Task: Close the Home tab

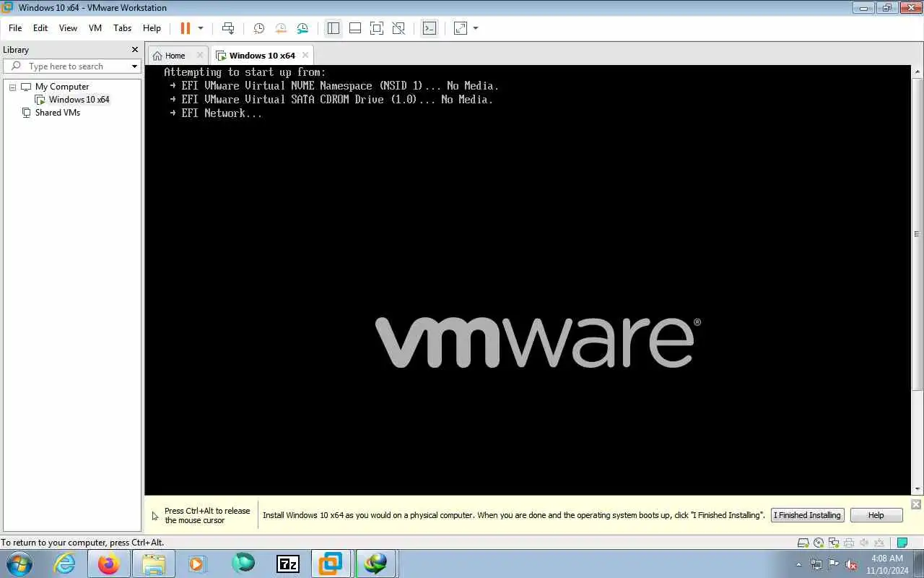Action: (201, 55)
